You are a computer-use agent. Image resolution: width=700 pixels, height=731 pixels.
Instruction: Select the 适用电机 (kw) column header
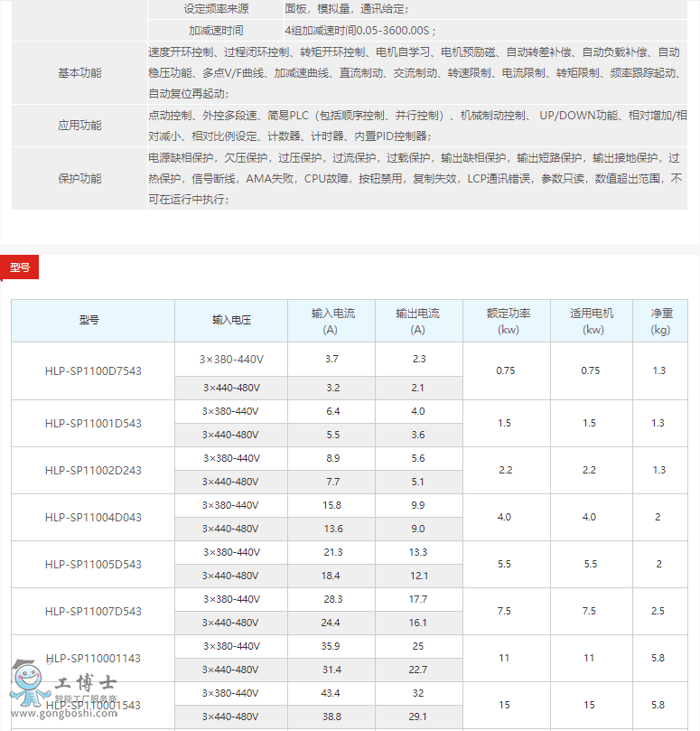(592, 321)
